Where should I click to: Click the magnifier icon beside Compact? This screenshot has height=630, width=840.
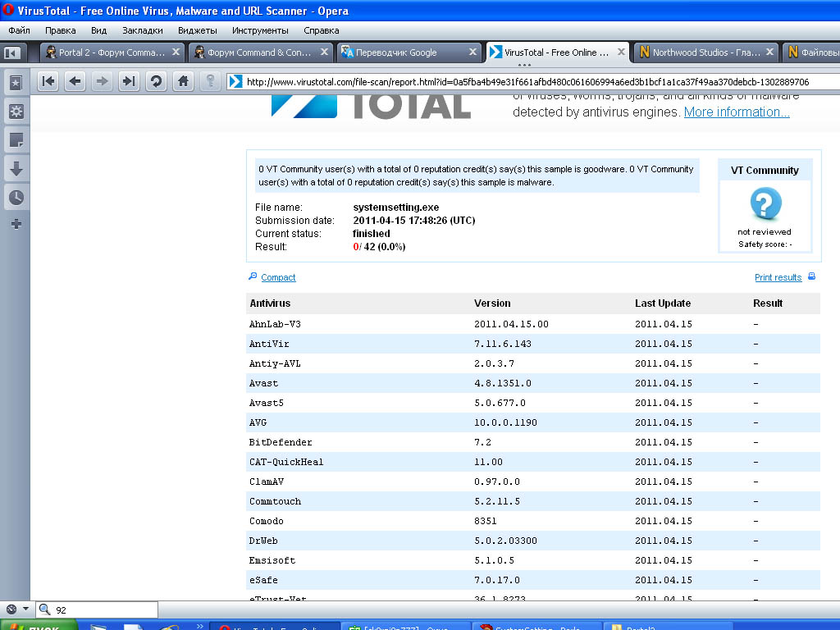coord(253,276)
